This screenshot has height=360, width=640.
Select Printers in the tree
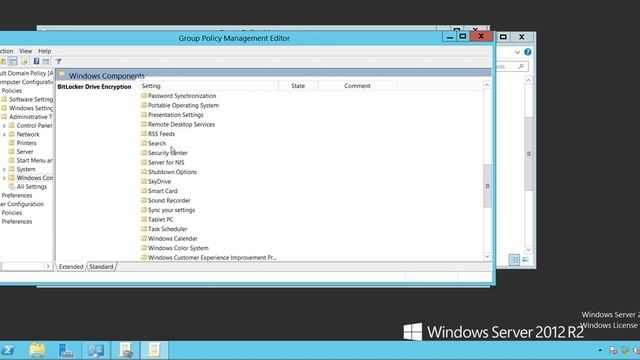pyautogui.click(x=27, y=143)
